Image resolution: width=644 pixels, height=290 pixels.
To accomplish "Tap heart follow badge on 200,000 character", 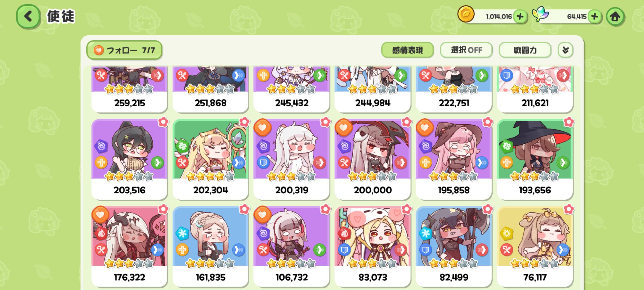I will (x=344, y=127).
